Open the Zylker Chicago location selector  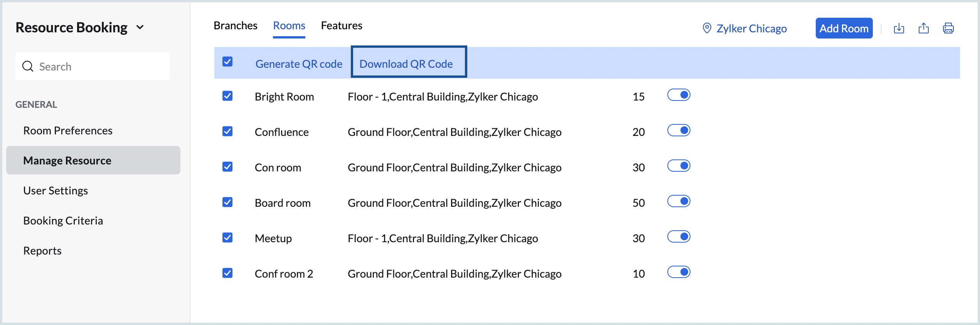point(751,28)
